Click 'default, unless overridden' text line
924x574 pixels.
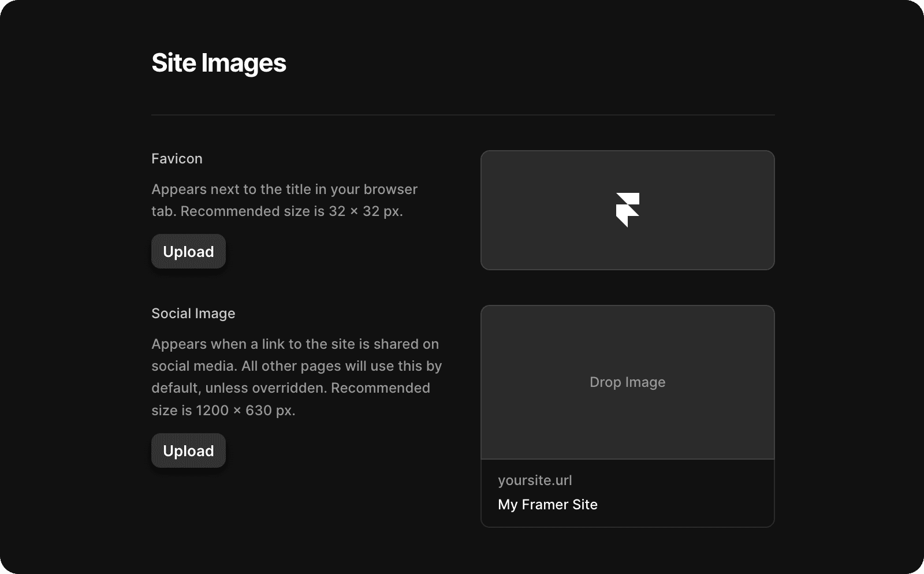(290, 388)
